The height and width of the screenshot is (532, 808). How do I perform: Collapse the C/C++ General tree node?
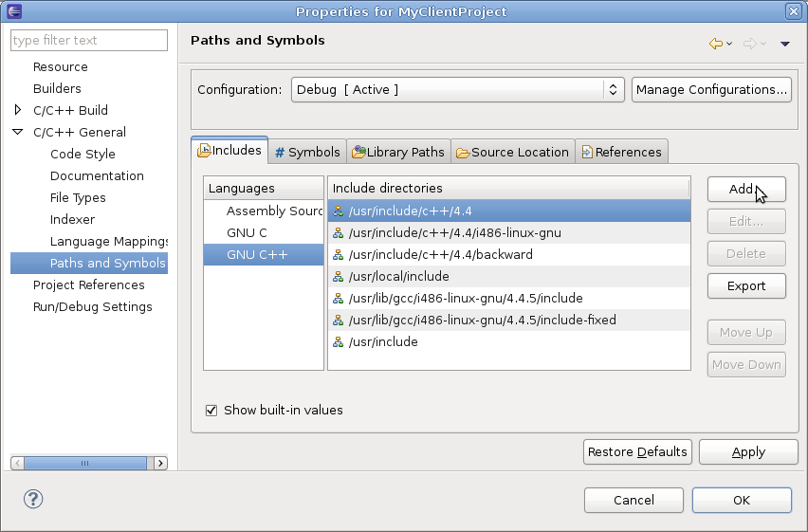(x=17, y=132)
